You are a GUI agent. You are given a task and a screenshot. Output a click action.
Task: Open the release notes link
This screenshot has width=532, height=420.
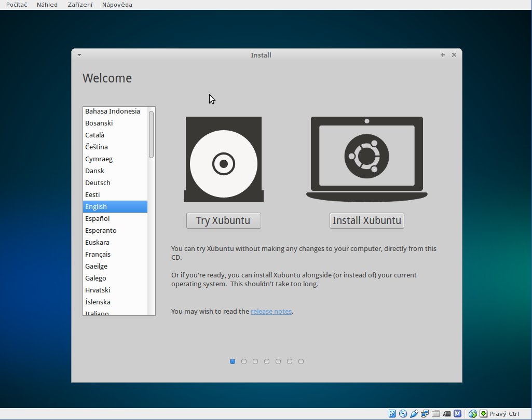coord(271,311)
